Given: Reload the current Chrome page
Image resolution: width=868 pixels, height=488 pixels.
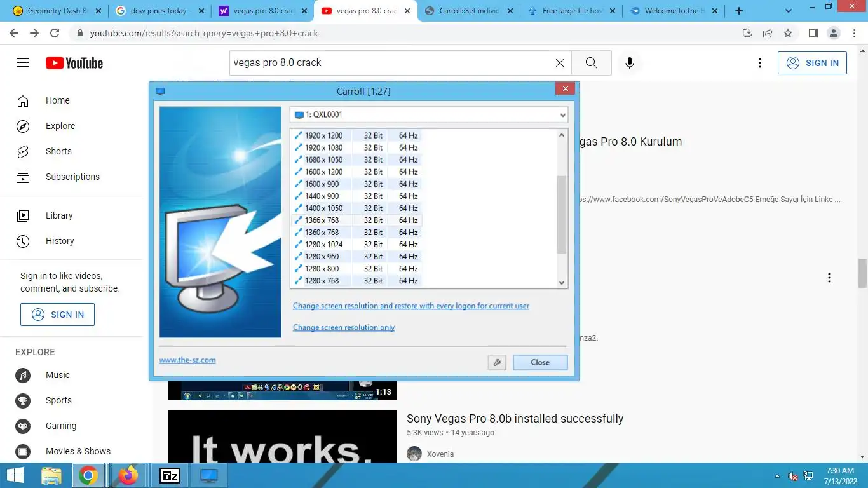Looking at the screenshot, I should coord(55,33).
